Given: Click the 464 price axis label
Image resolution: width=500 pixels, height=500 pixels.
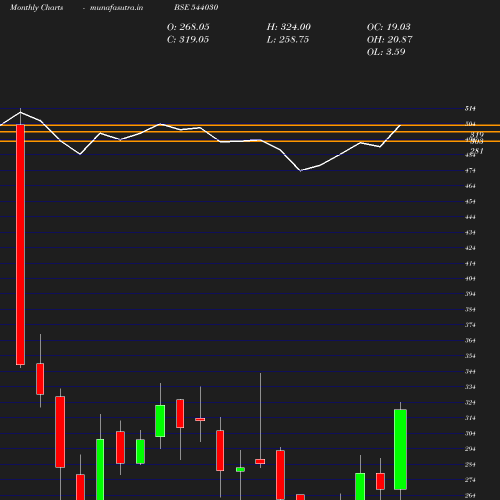Looking at the screenshot, I should (470, 186).
